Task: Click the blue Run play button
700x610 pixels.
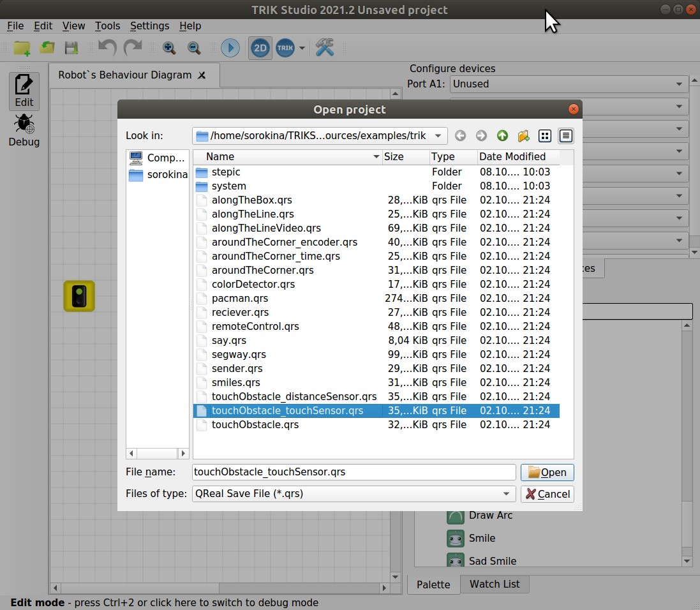Action: (230, 48)
